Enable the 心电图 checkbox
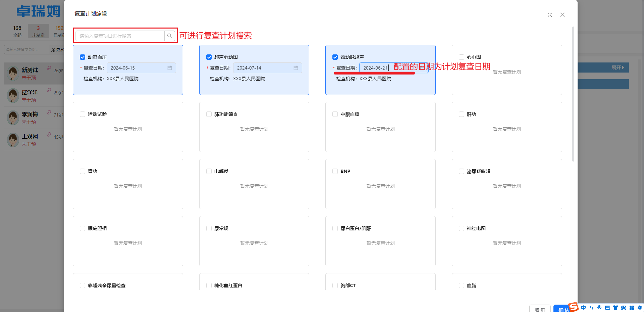The image size is (644, 312). tap(461, 57)
